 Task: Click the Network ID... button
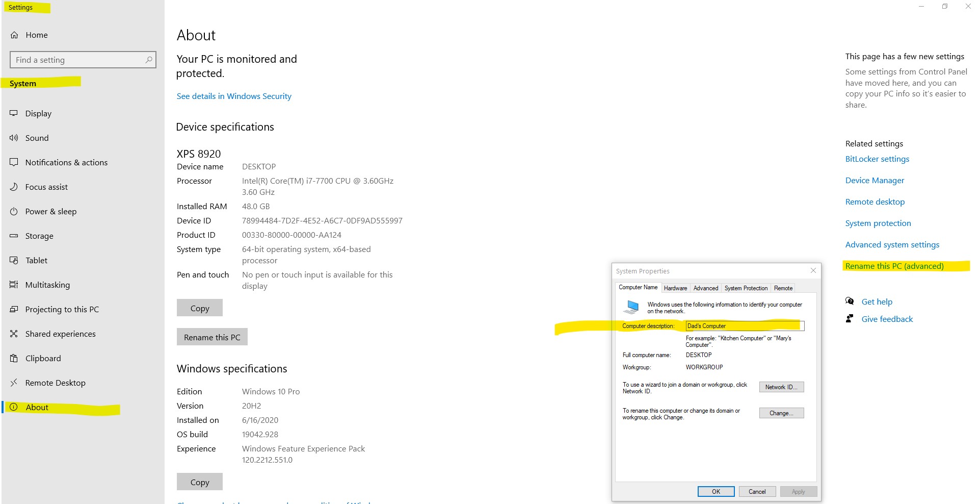pos(781,387)
